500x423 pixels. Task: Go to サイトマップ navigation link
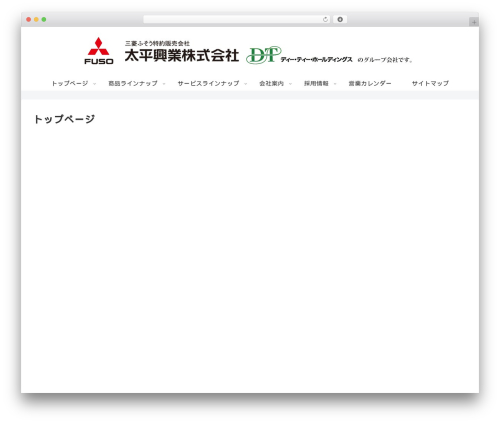[x=430, y=83]
